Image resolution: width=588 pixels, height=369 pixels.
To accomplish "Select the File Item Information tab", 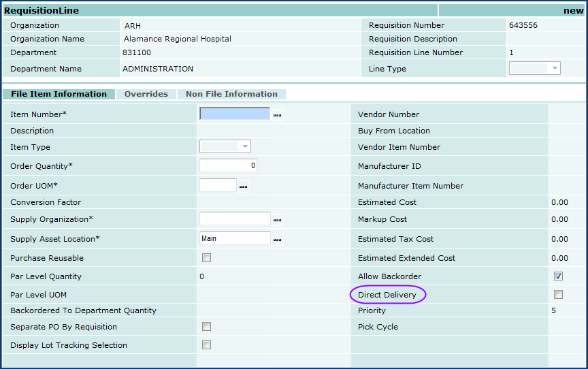I will pos(59,94).
